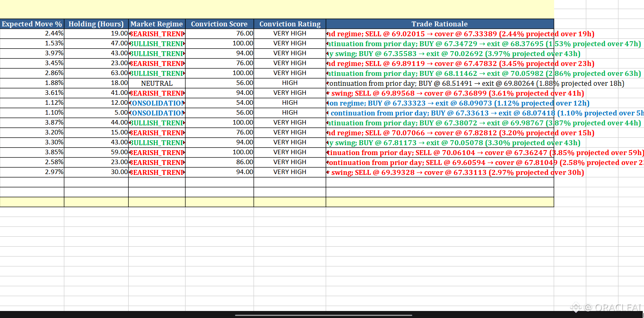
Task: Select rationale with BUY @ 67.81173
Action: (440, 143)
